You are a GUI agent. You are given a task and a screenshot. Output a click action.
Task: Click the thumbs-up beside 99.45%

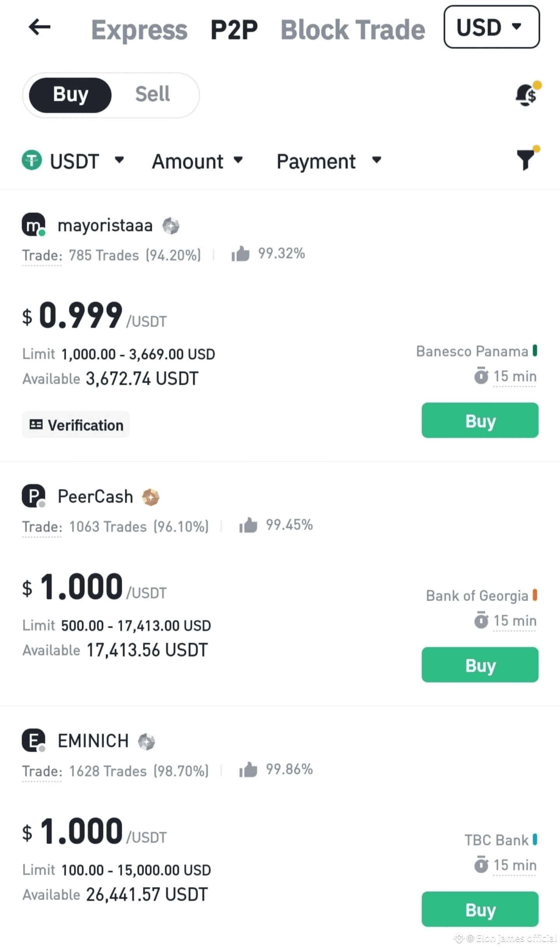point(248,525)
